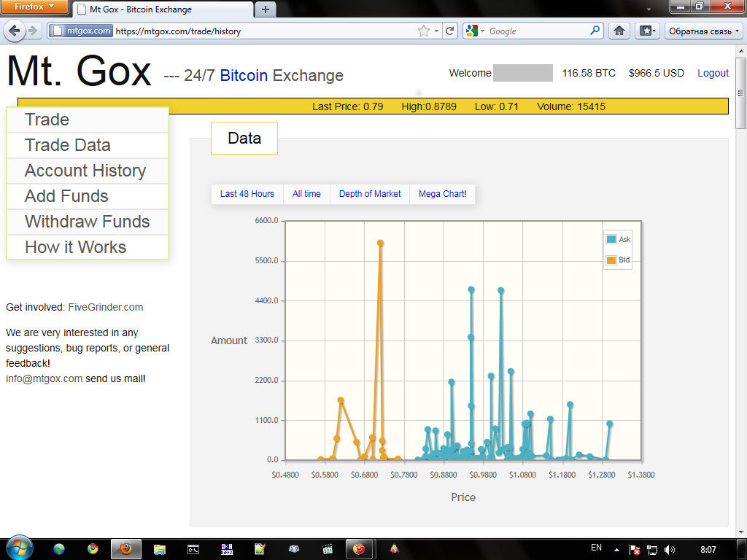Open the Mega Chart! view
747x560 pixels.
click(442, 194)
